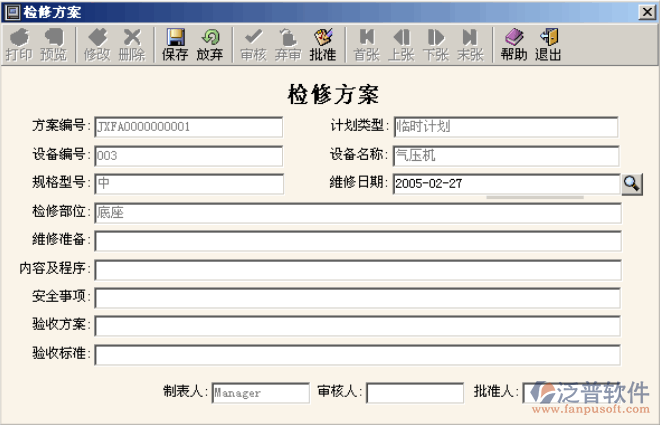Discard changes with 放弃 icon
This screenshot has width=660, height=425.
210,45
